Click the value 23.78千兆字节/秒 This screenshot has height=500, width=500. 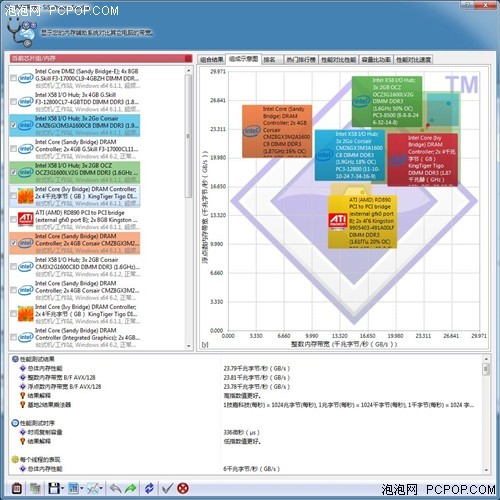tap(257, 386)
